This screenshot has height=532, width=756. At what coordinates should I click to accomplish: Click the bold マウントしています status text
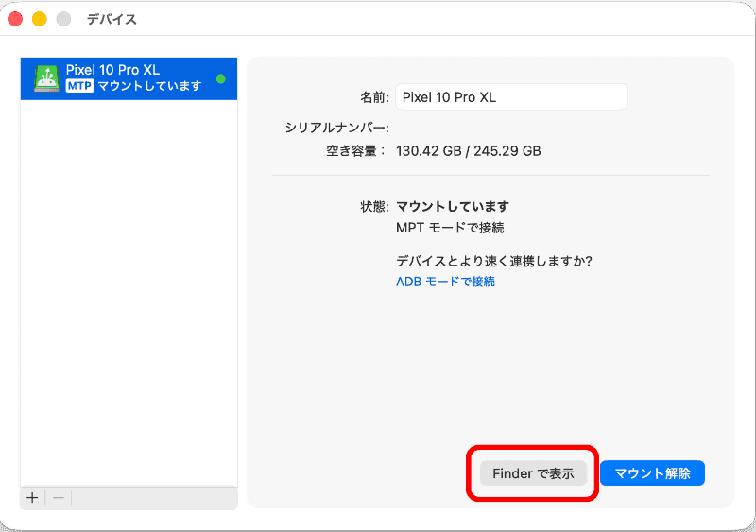[453, 206]
